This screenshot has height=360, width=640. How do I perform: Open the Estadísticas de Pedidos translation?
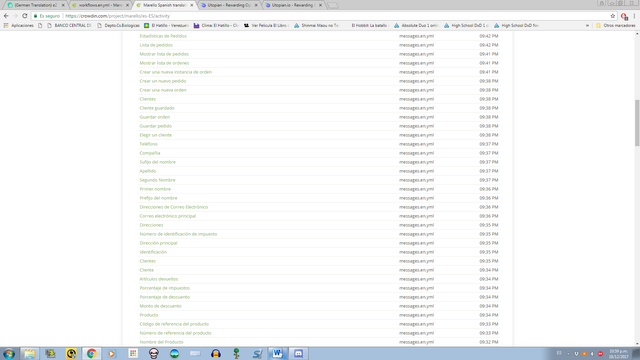pyautogui.click(x=163, y=36)
